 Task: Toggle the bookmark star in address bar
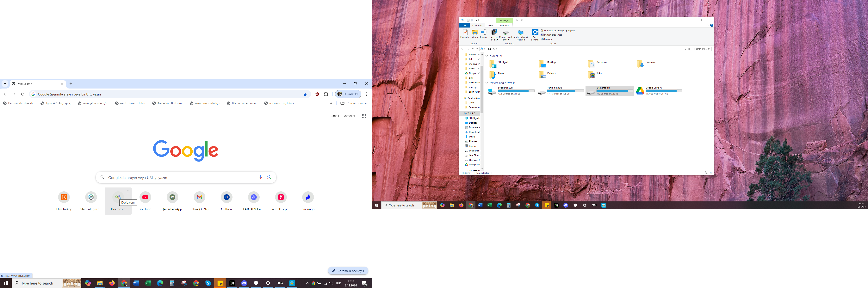click(x=305, y=94)
